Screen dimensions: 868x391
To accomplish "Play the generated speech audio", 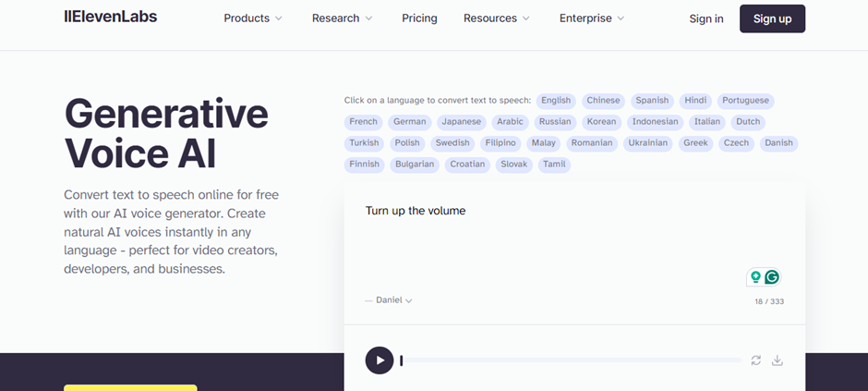I will (x=380, y=360).
